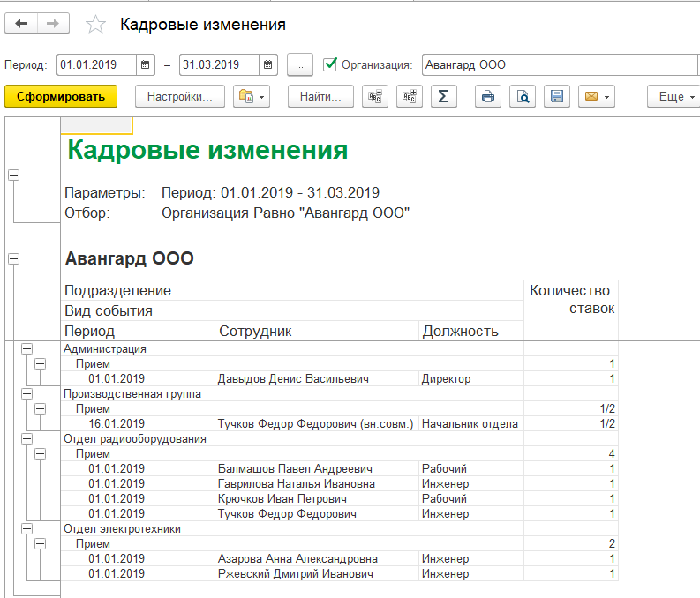Click the back navigation arrow

(x=21, y=25)
